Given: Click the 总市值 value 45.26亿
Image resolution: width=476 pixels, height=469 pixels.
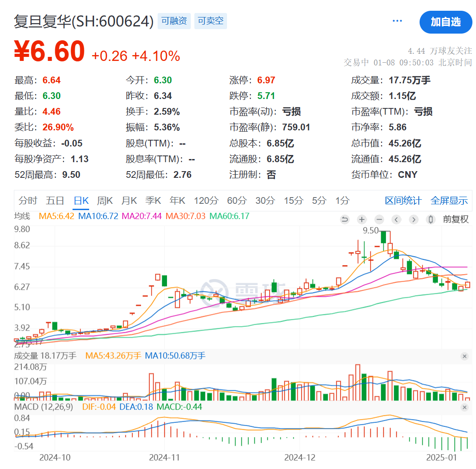Looking at the screenshot, I should tap(405, 143).
